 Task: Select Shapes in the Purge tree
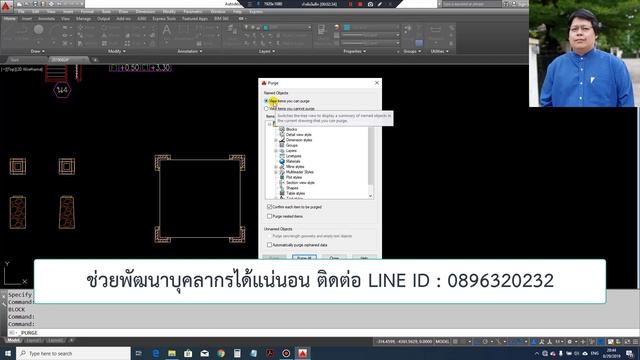tap(292, 188)
